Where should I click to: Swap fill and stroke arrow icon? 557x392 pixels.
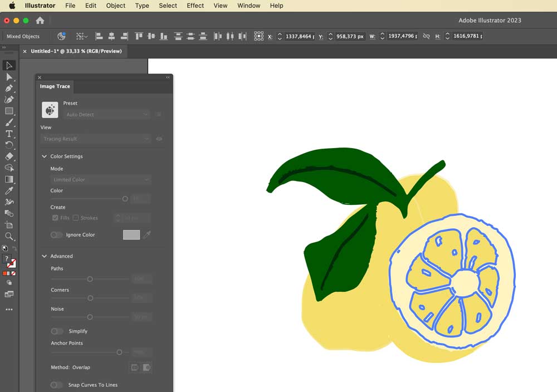(14, 248)
